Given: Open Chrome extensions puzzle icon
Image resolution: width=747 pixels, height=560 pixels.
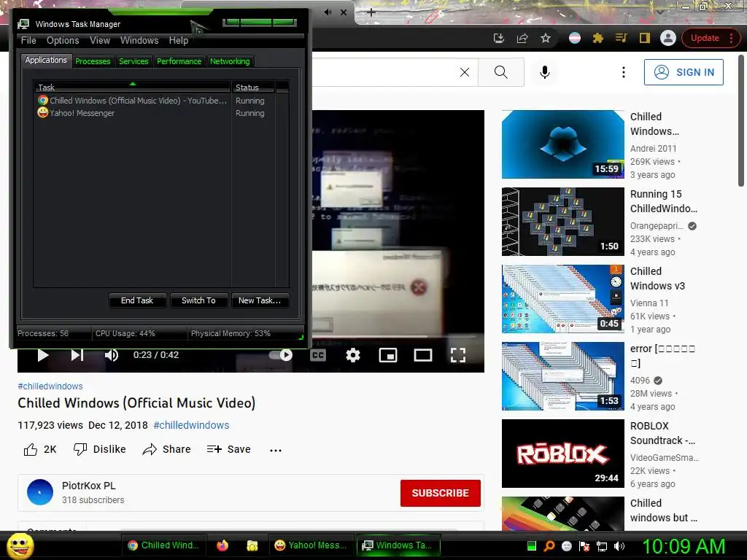Looking at the screenshot, I should pyautogui.click(x=597, y=38).
